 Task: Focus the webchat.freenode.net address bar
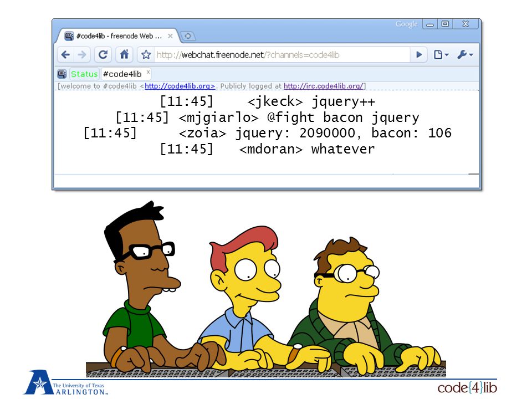click(x=282, y=55)
